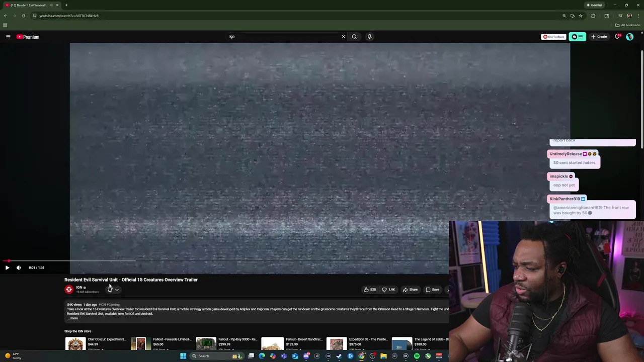The height and width of the screenshot is (362, 644).
Task: Open Spotify from the taskbar
Action: pos(417,356)
